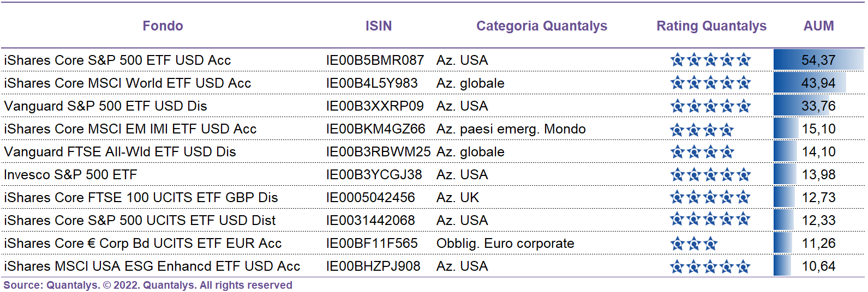Click Vanguard S&P 500 ETF star rating
This screenshot has height=292, width=868.
click(x=710, y=106)
